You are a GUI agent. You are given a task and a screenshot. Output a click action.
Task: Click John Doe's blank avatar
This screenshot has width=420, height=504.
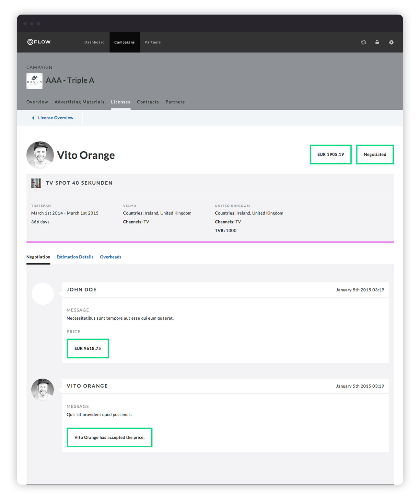(x=42, y=293)
